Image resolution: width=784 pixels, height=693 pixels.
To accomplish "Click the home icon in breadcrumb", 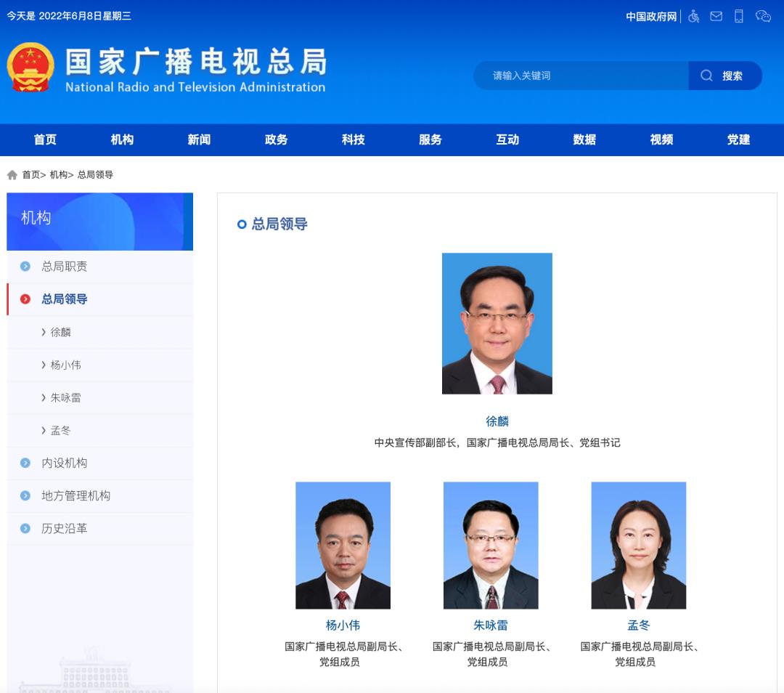I will [12, 175].
